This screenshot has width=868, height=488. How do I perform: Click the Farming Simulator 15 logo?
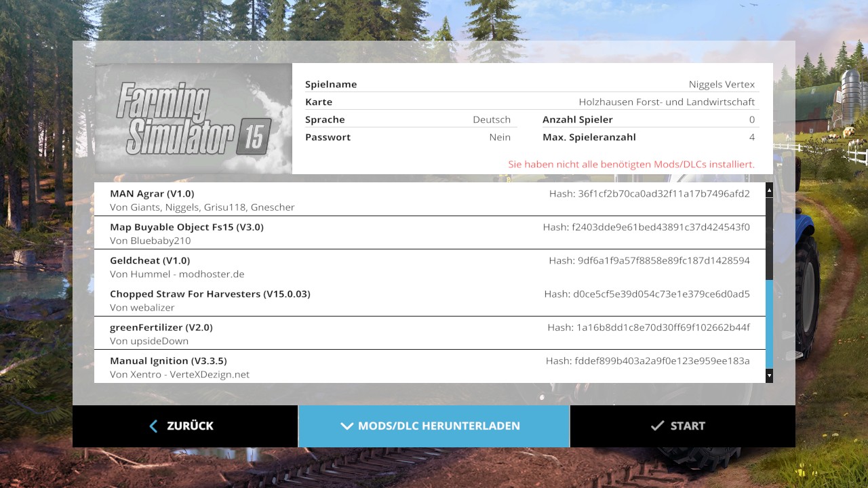193,119
